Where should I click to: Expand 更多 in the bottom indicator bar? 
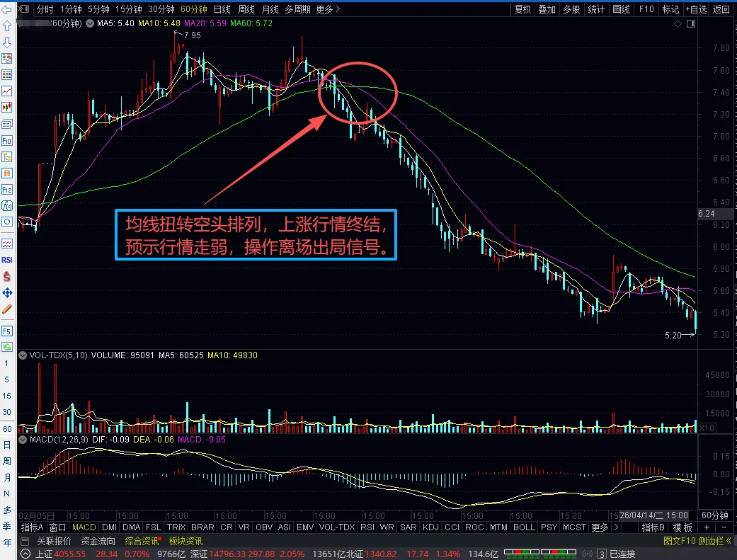tap(600, 527)
